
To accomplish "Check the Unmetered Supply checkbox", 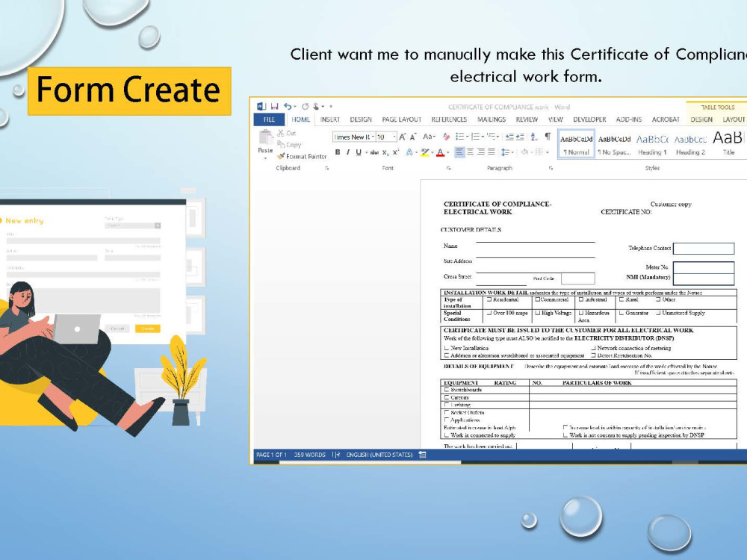I will (658, 313).
